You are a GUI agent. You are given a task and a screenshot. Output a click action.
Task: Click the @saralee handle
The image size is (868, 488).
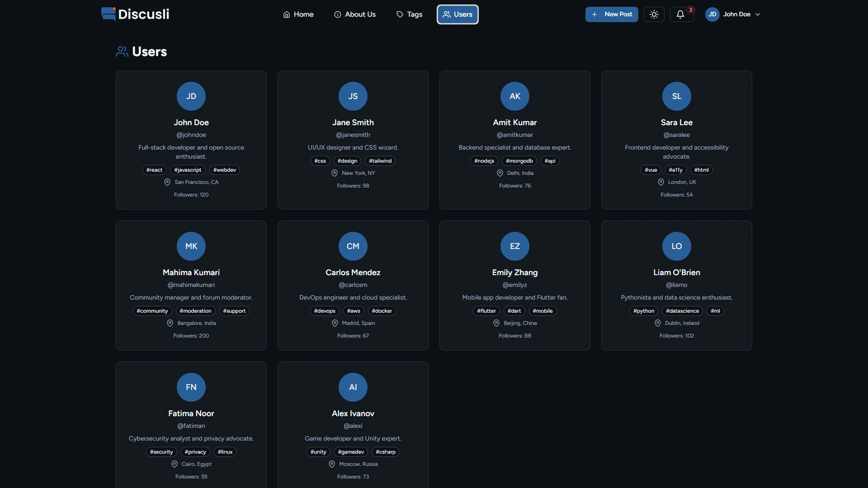pos(677,135)
